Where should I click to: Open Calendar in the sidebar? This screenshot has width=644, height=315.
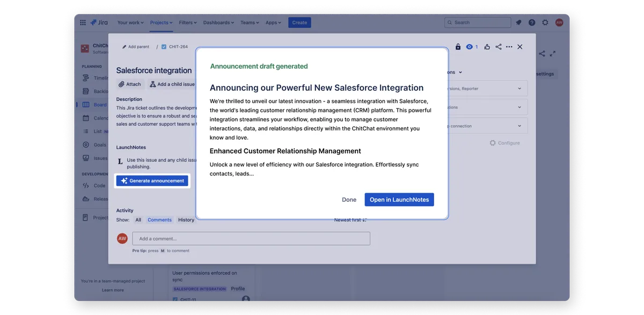96,118
